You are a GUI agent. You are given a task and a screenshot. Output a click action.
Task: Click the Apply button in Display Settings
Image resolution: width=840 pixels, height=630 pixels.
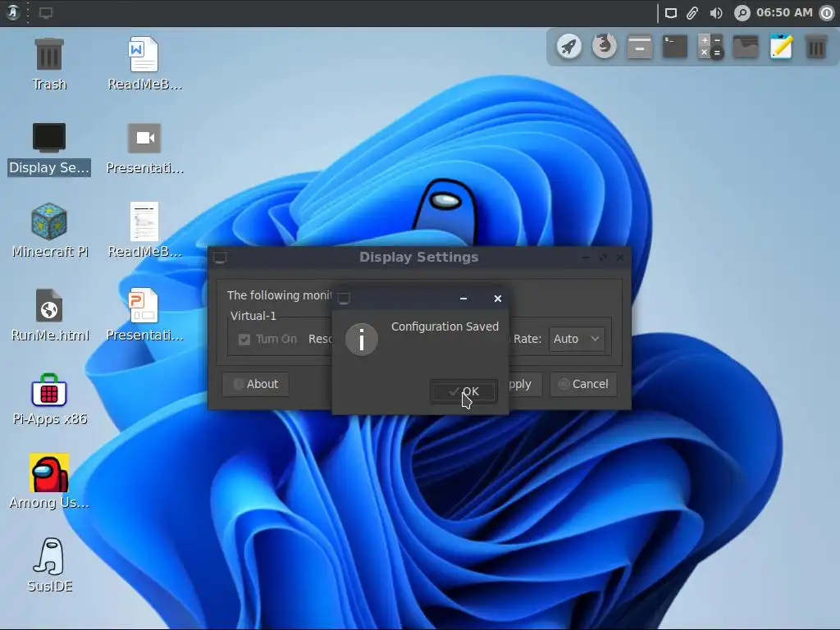click(x=525, y=384)
